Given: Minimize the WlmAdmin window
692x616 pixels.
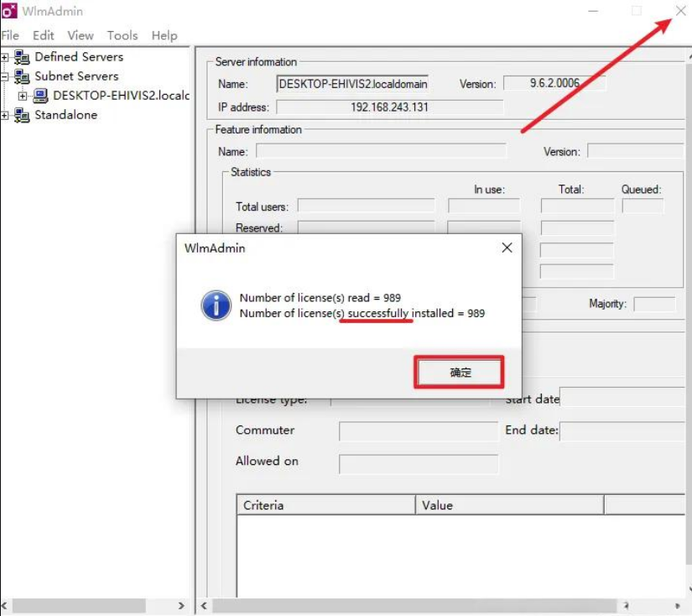Looking at the screenshot, I should 593,11.
